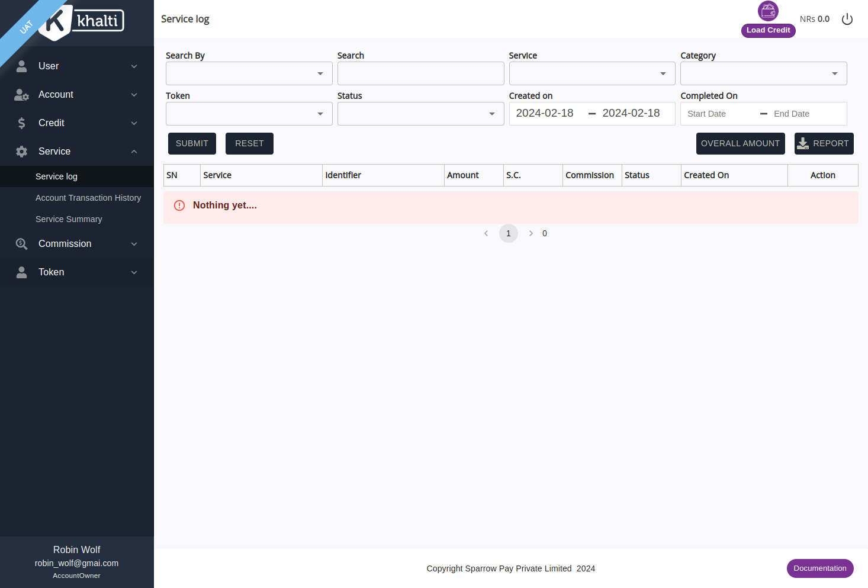Open the Documentation link

pos(820,568)
